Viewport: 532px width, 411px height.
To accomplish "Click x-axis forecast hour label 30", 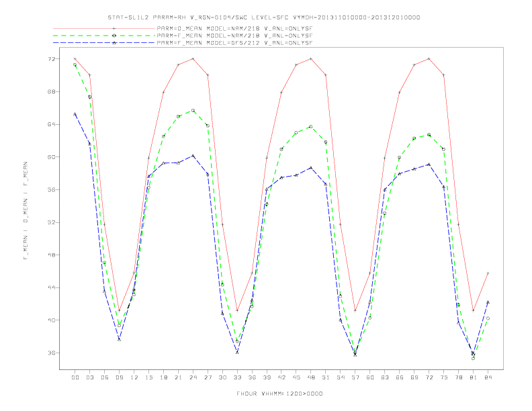I will (x=222, y=377).
